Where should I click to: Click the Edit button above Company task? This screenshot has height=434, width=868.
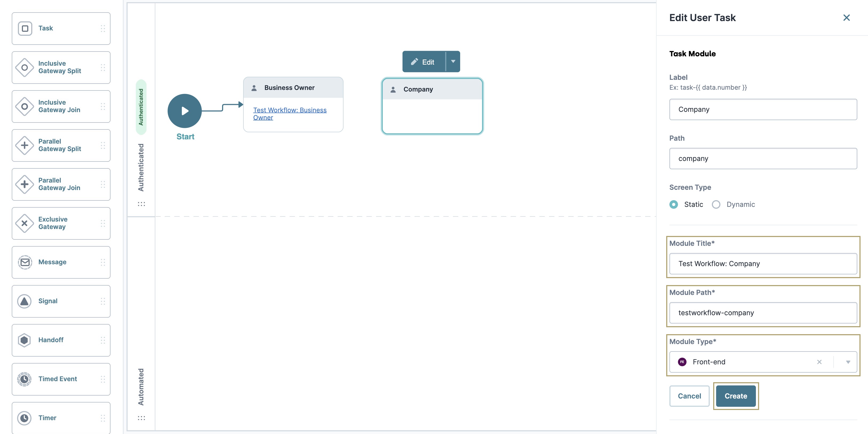point(424,61)
